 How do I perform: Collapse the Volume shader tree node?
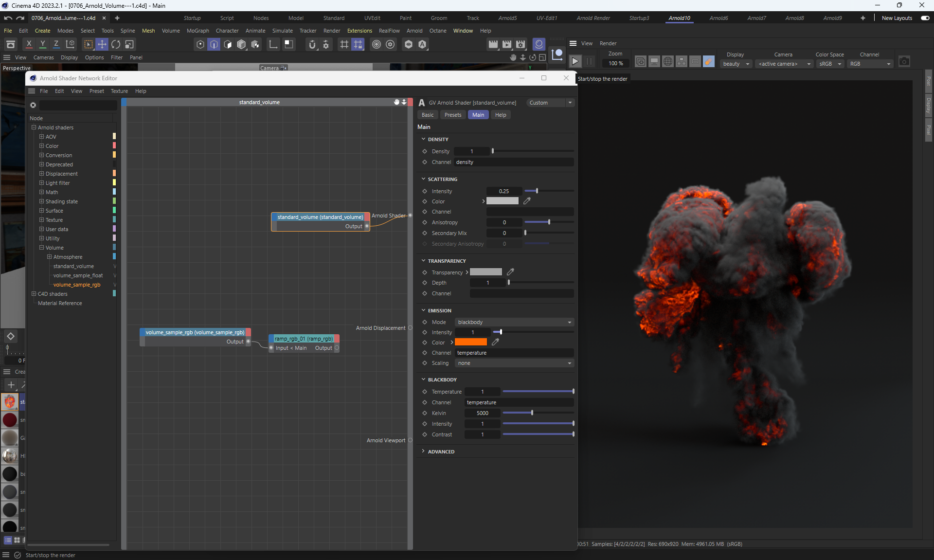tap(41, 248)
